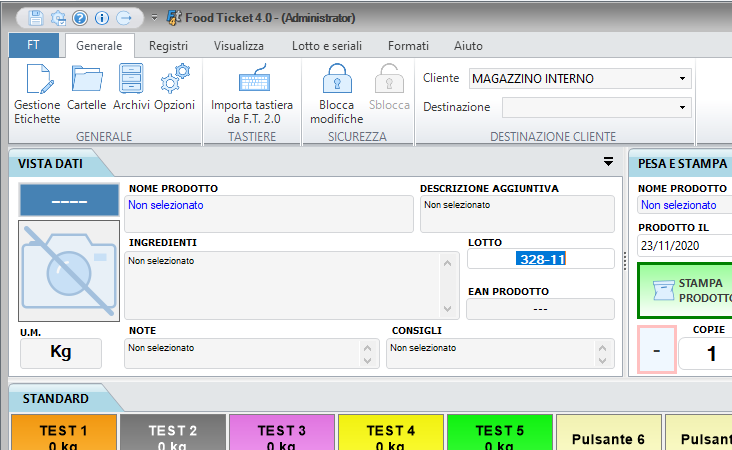
Task: Click the NOTE scroll down arrow
Action: pos(367,360)
